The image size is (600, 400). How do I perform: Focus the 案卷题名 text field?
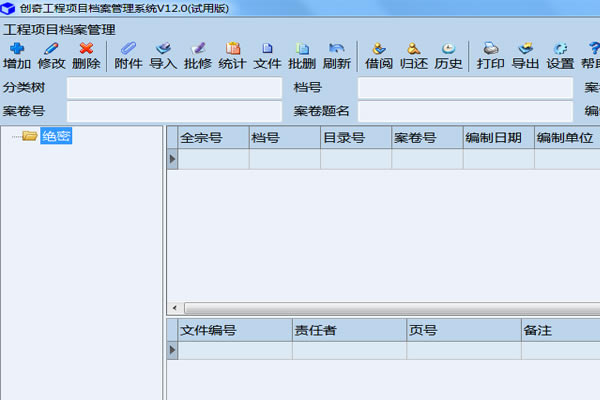click(x=465, y=110)
